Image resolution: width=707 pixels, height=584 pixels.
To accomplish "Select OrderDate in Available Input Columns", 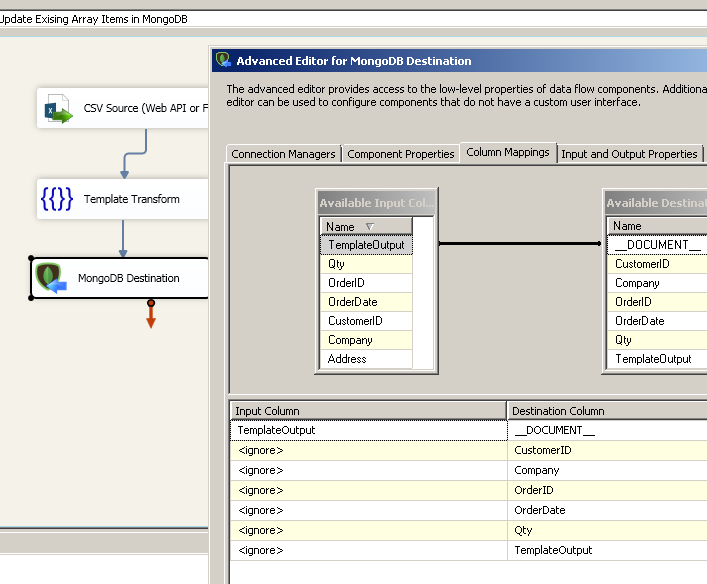I will pos(366,302).
